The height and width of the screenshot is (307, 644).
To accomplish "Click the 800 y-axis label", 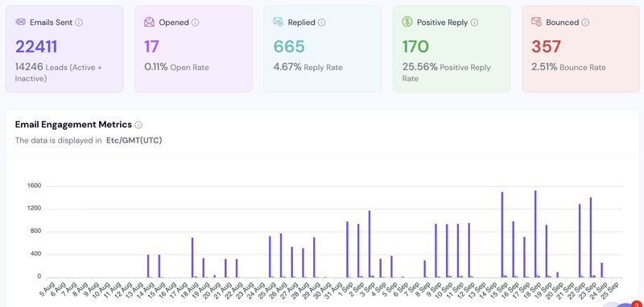I will point(36,231).
